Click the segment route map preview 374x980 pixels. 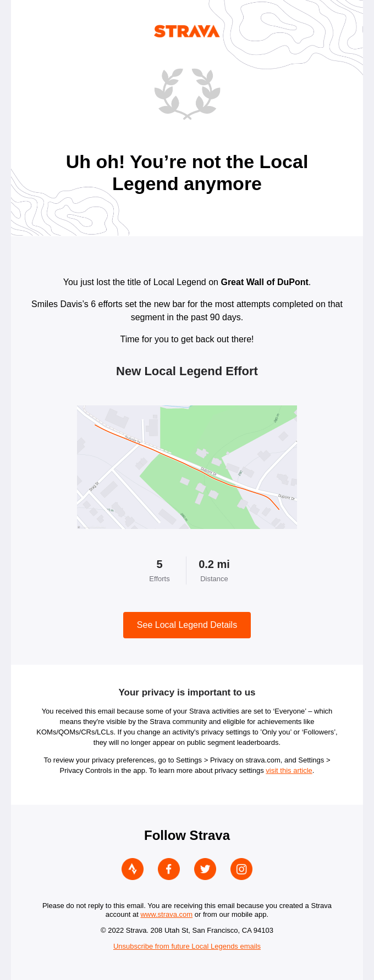187,467
